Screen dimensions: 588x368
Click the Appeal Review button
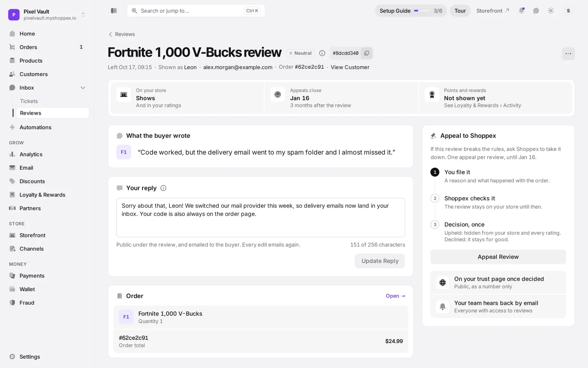(498, 257)
